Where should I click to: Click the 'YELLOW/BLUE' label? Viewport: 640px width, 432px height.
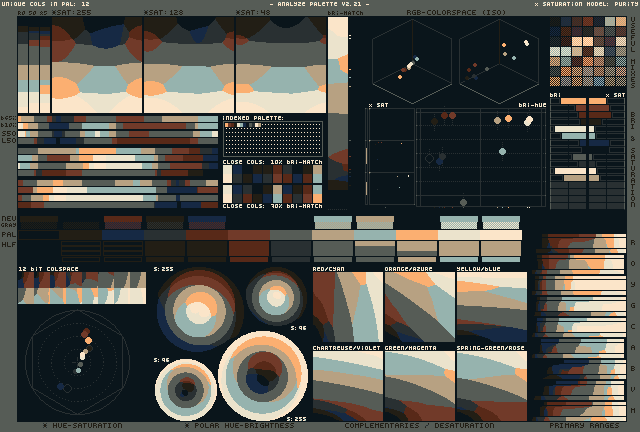pyautogui.click(x=478, y=269)
